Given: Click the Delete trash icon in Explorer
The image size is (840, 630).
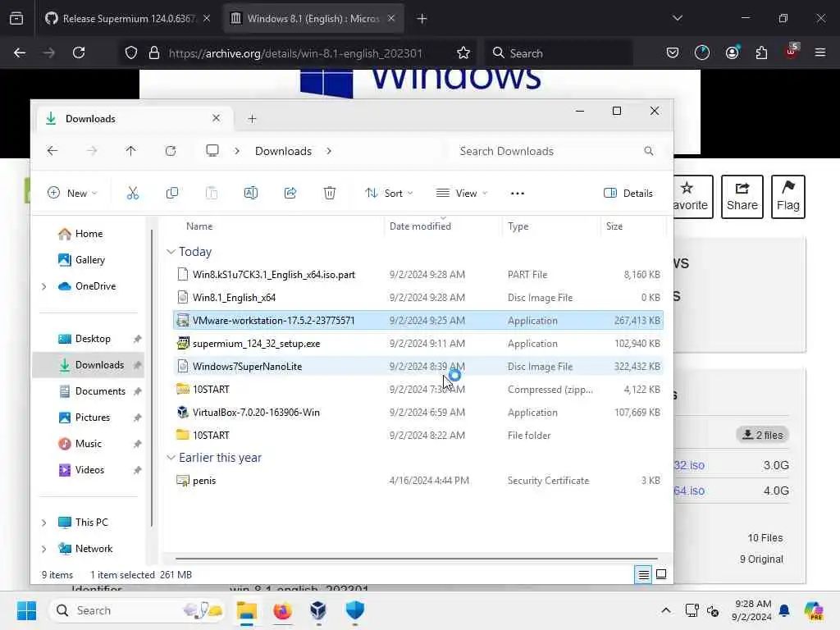Looking at the screenshot, I should point(330,193).
